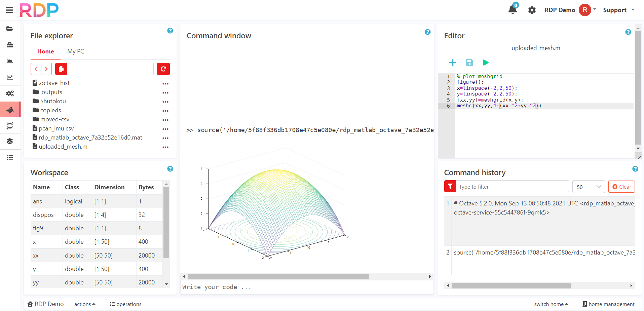Image resolution: width=644 pixels, height=311 pixels.
Task: Switch to the My PC tab
Action: 76,51
